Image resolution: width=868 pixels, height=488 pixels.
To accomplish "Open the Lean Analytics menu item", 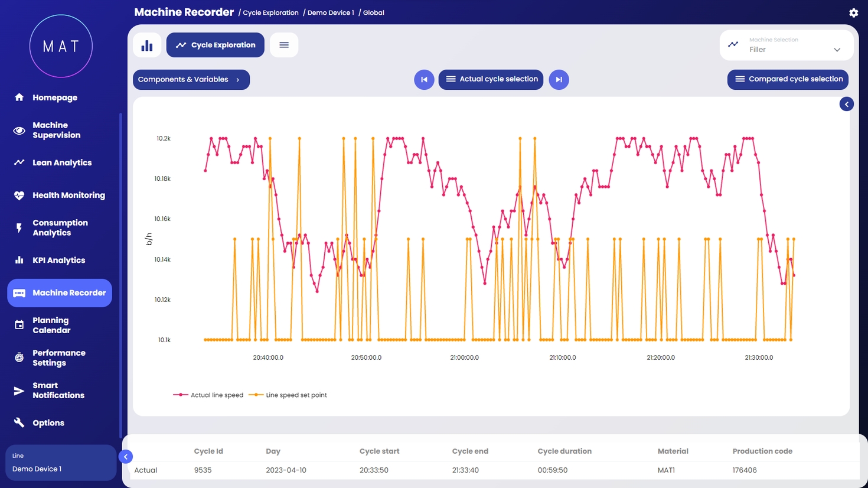I will coord(61,162).
